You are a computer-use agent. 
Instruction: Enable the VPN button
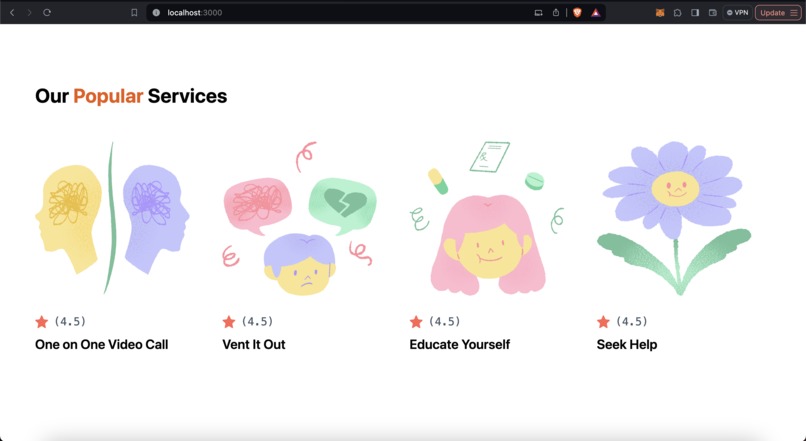tap(738, 12)
